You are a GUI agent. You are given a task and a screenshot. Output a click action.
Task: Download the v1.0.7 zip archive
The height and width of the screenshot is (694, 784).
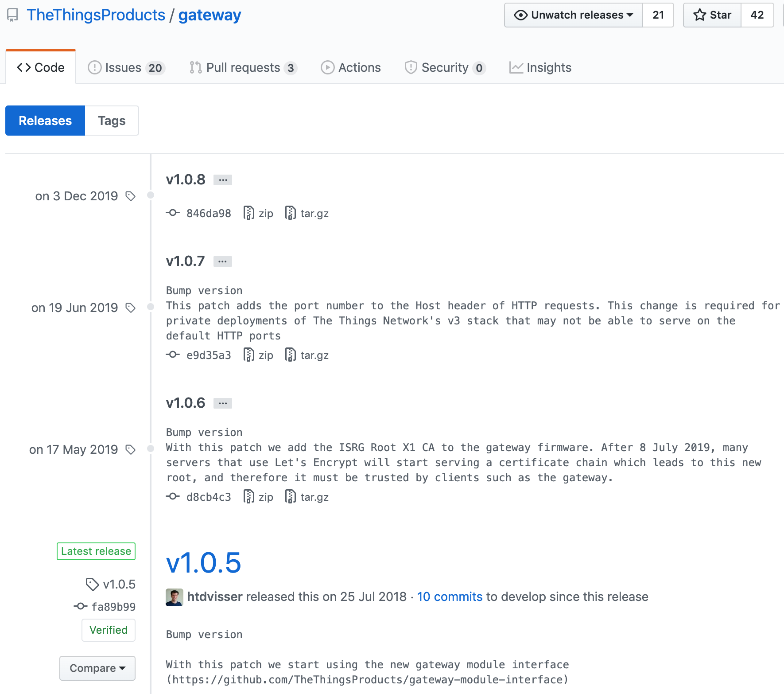tap(258, 355)
